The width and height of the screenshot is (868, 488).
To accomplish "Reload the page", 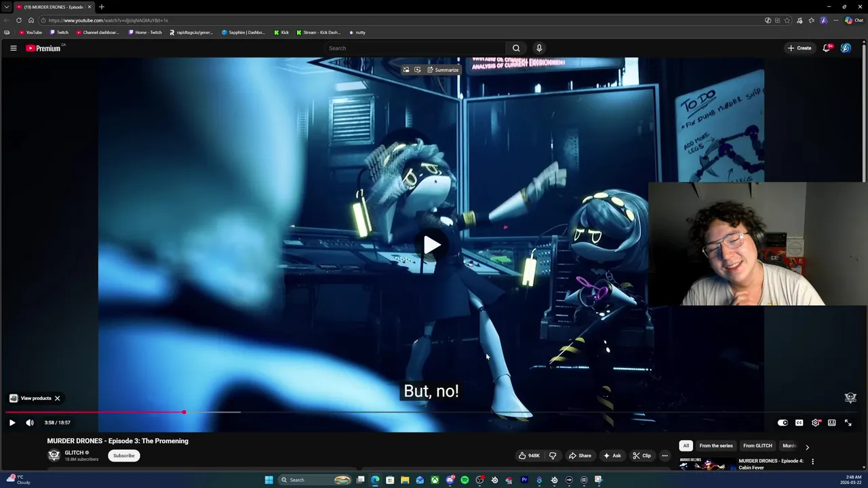I will (19, 20).
